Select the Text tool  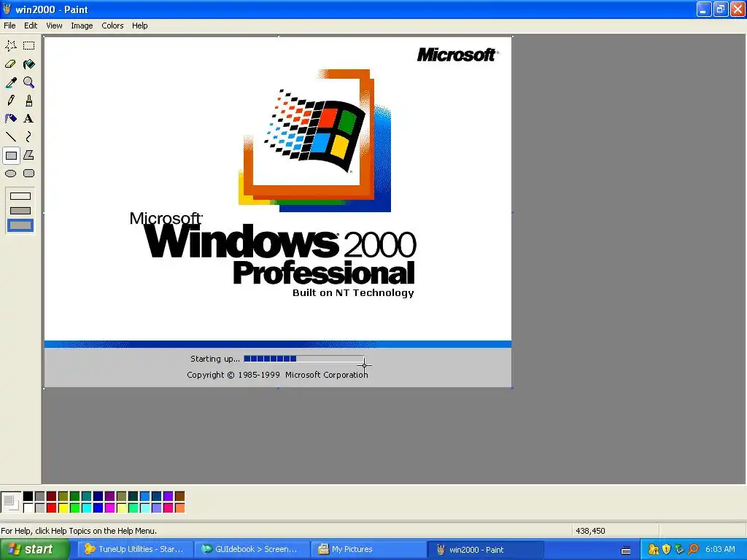(28, 119)
